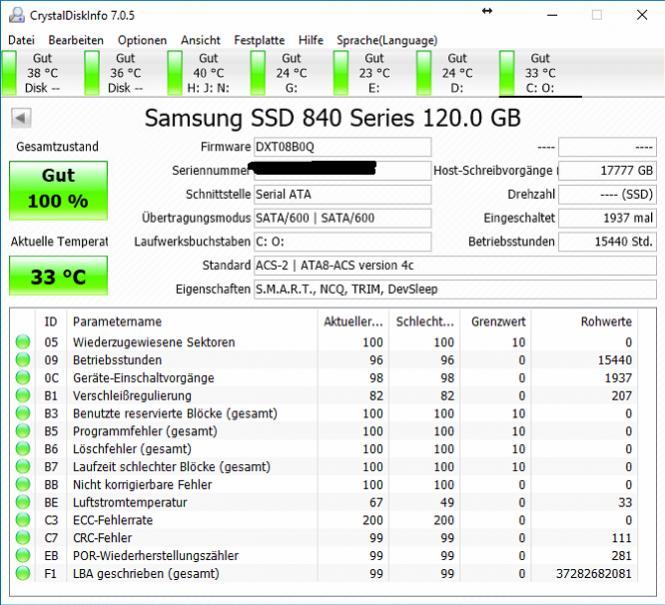Click Eingeschaltet value 1937 mal
The height and width of the screenshot is (605, 665).
607,218
